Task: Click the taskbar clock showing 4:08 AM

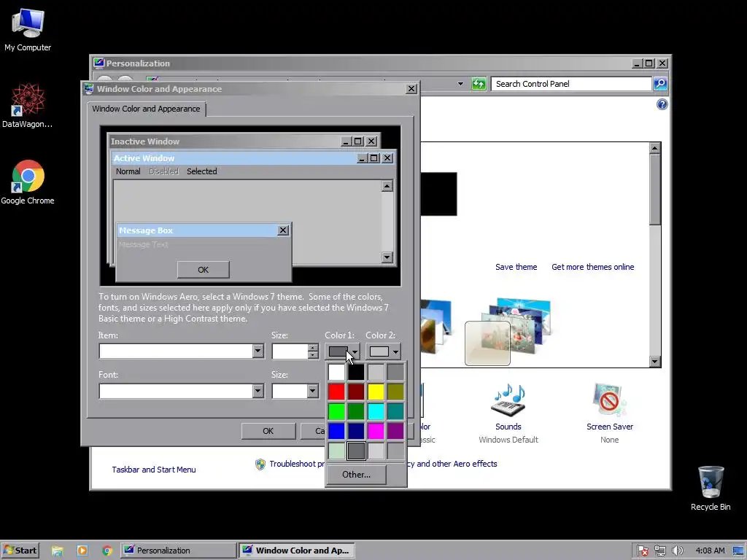Action: pos(710,551)
